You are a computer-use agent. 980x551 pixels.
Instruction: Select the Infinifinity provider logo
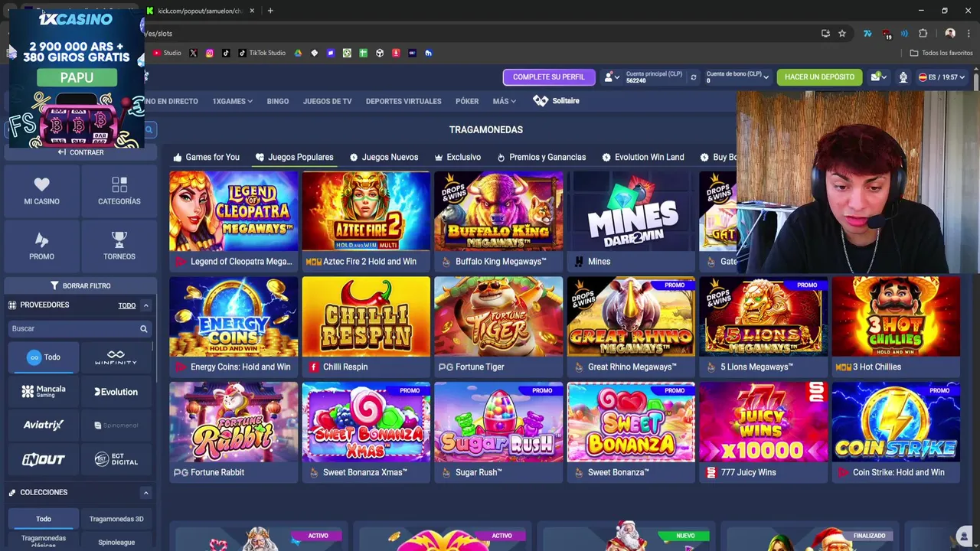pos(116,357)
